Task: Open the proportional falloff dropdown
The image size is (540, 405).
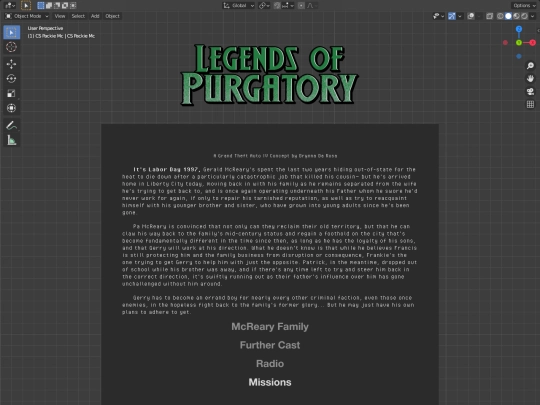Action: point(312,6)
